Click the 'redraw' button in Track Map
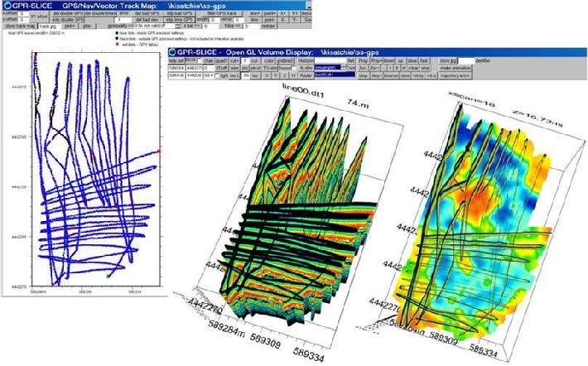This screenshot has height=366, width=588. click(267, 26)
